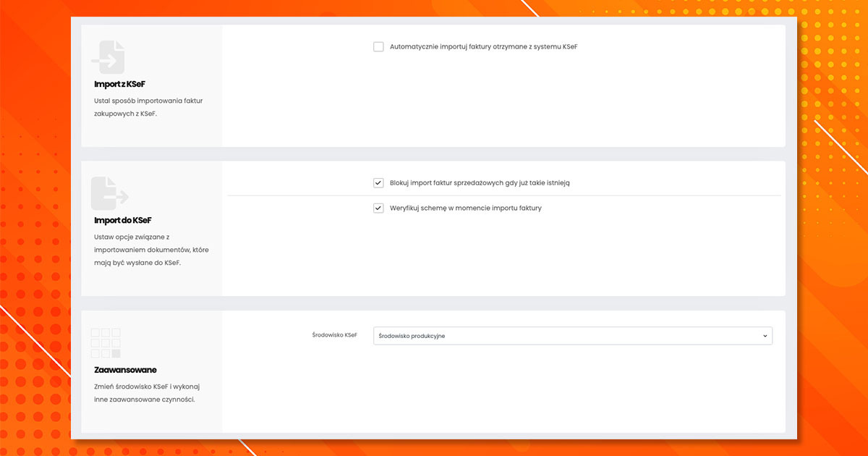Image resolution: width=868 pixels, height=456 pixels.
Task: Select the Import do KSeF section heading
Action: [122, 220]
